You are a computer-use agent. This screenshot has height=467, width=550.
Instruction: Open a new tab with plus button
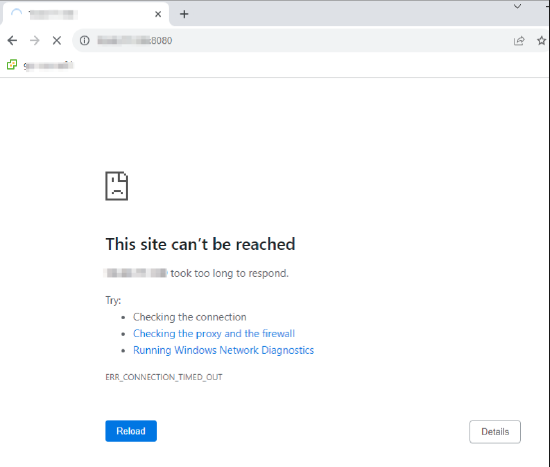coord(184,14)
